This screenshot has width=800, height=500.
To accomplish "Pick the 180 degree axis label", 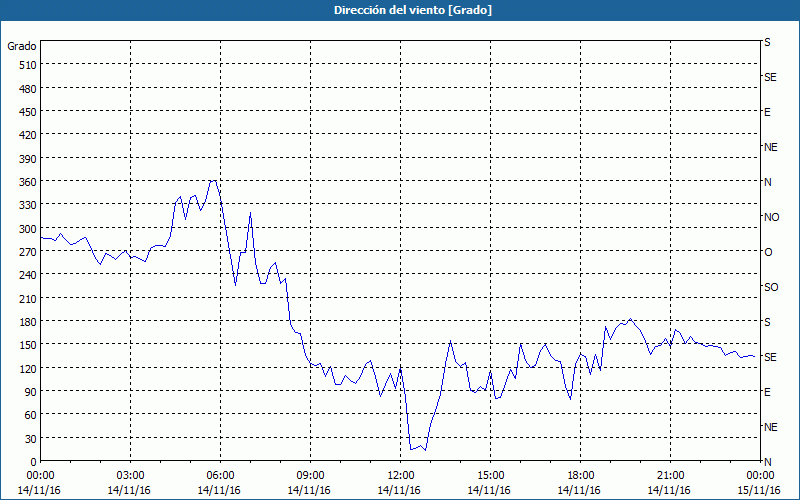I will point(27,322).
